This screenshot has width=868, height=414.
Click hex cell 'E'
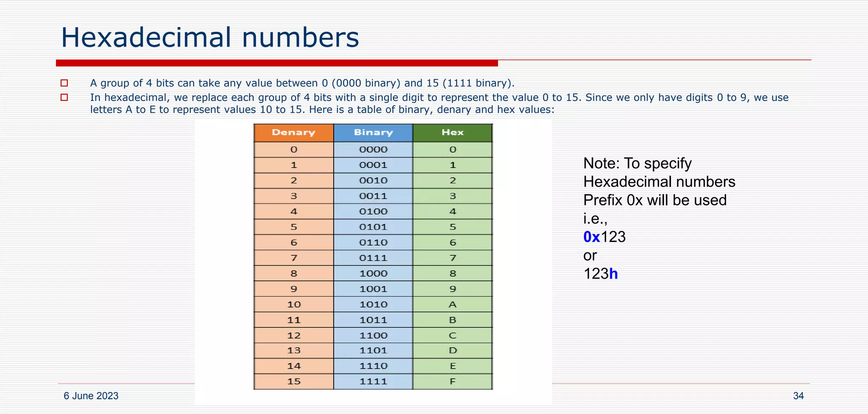(x=453, y=366)
